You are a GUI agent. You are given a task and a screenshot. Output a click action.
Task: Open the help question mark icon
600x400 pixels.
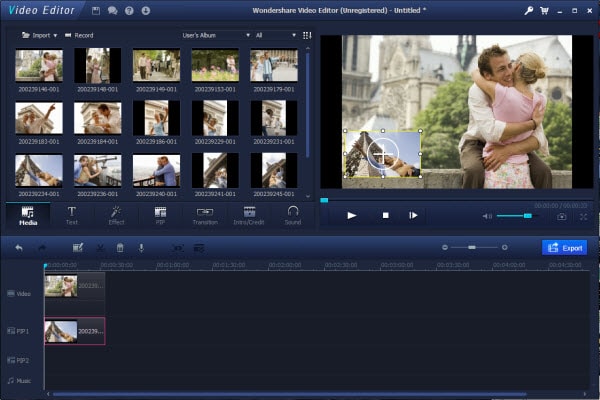point(127,10)
